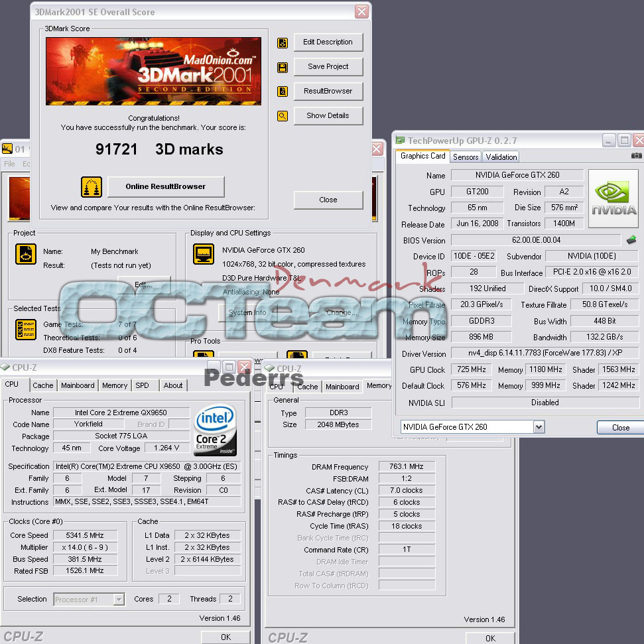Open the File menu in 3DMark window
644x644 pixels.
coord(9,164)
